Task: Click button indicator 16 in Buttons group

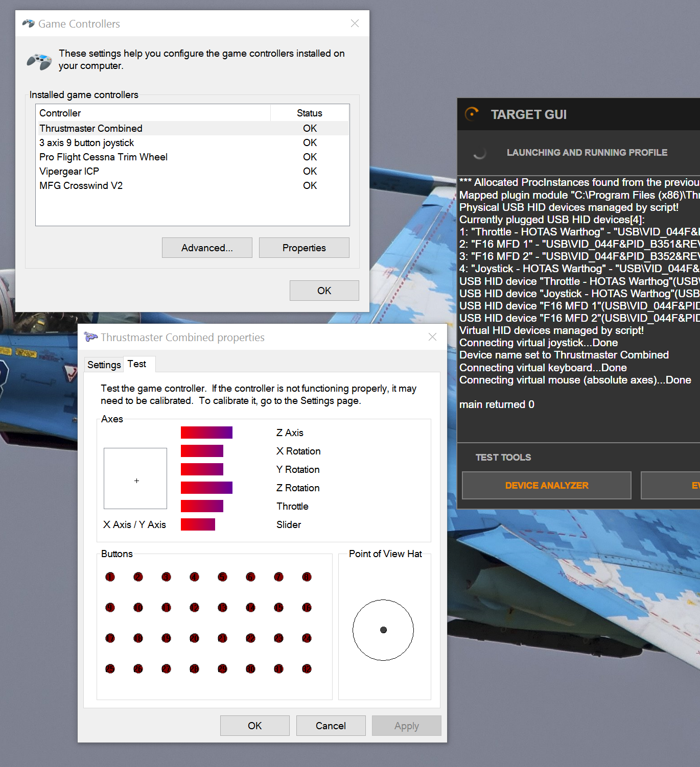Action: (307, 608)
